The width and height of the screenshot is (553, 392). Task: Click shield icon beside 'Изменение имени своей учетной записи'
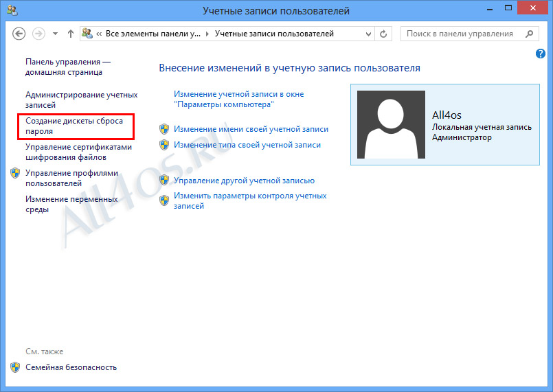164,129
